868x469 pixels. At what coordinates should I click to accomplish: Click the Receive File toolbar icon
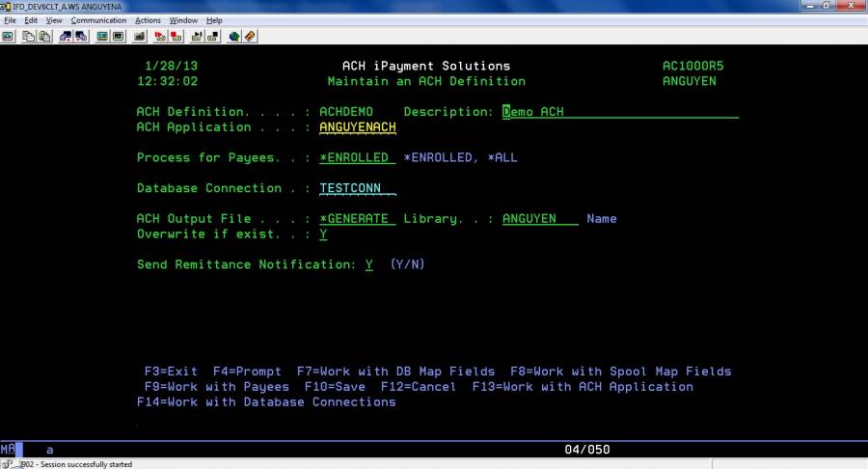pos(81,37)
